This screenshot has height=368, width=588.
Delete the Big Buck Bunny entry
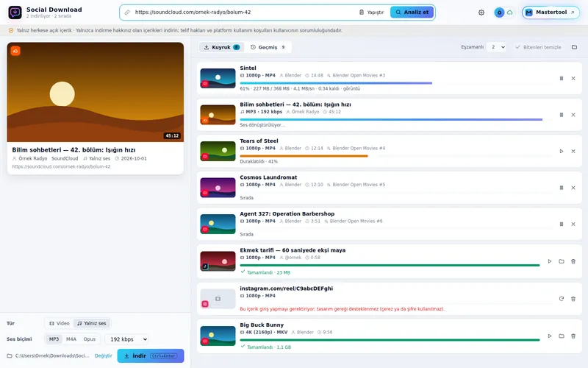pyautogui.click(x=573, y=336)
